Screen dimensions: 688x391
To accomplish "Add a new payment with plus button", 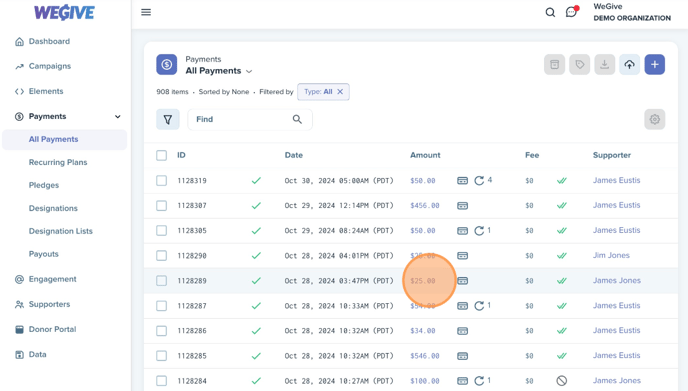I will [x=655, y=65].
